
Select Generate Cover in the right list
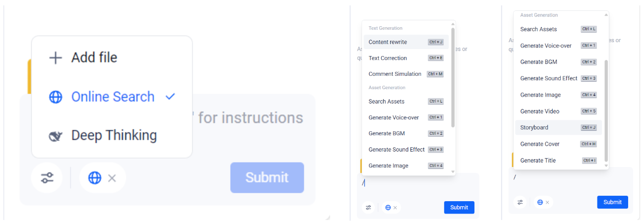[x=539, y=144]
